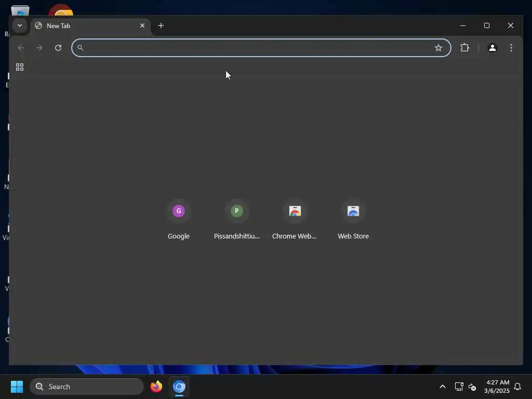Open the Extensions puzzle icon
532x399 pixels.
pos(465,48)
